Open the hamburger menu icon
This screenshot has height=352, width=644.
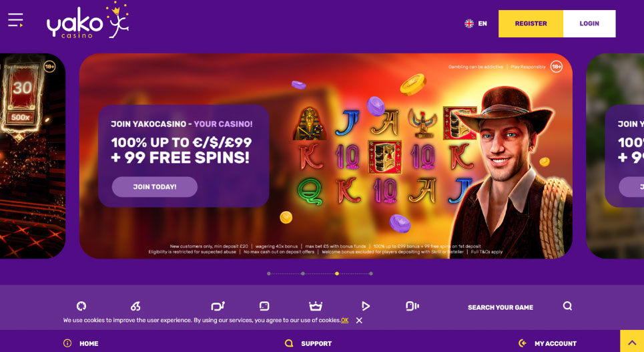click(15, 20)
